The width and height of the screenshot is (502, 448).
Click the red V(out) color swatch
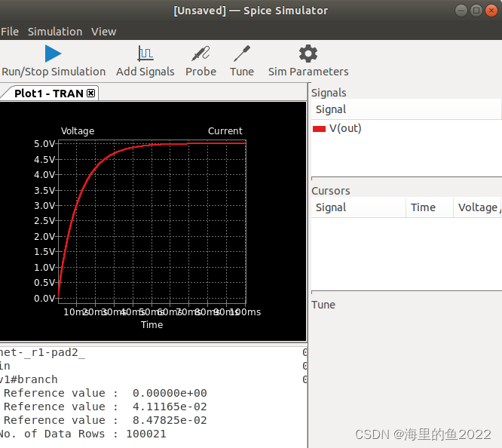pos(319,129)
